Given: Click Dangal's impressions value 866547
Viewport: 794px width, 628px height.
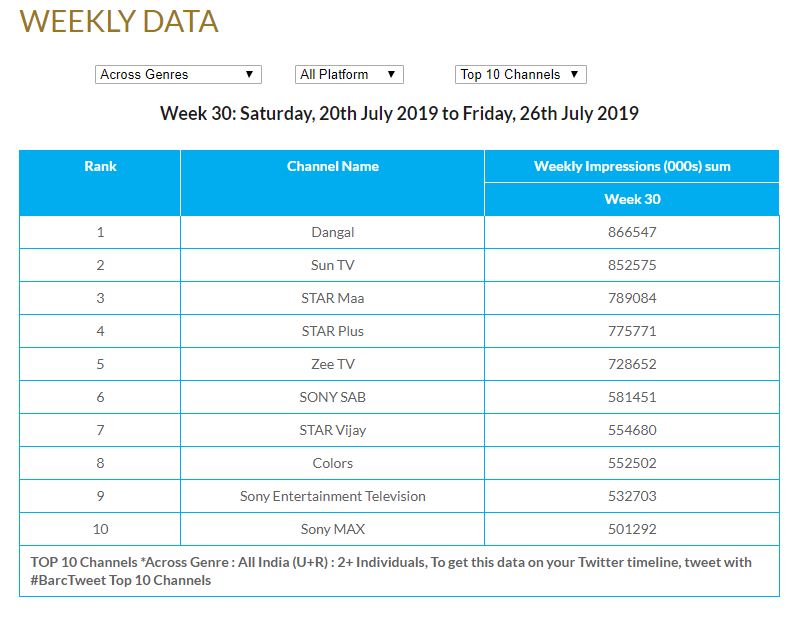Looking at the screenshot, I should tap(632, 232).
